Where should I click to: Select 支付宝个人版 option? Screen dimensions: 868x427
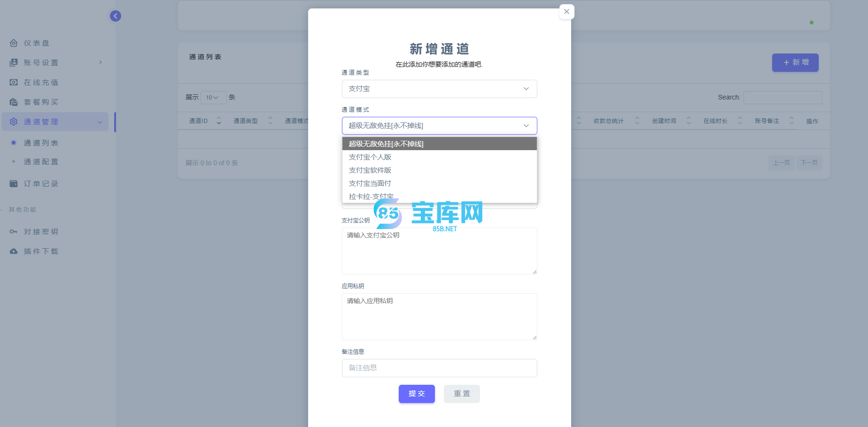(370, 157)
